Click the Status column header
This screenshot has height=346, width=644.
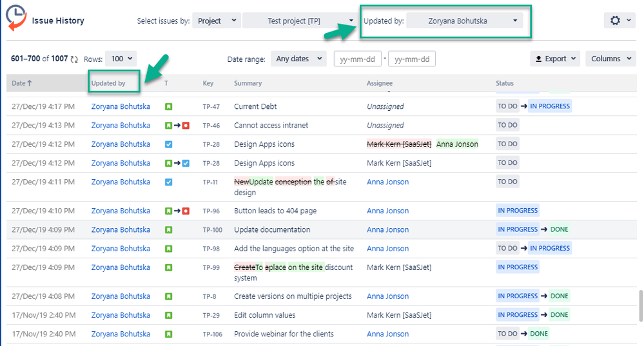504,83
